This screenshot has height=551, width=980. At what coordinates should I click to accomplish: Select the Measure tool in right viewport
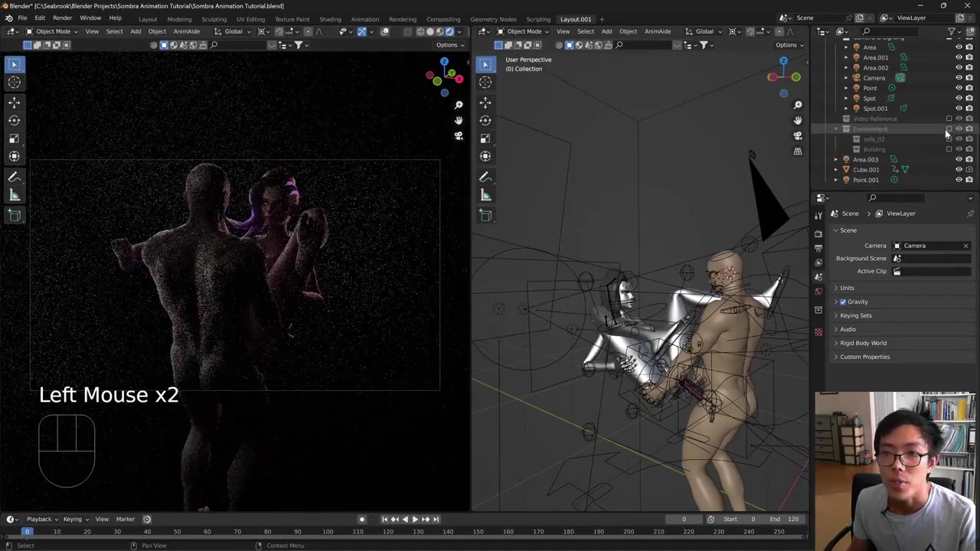(485, 195)
